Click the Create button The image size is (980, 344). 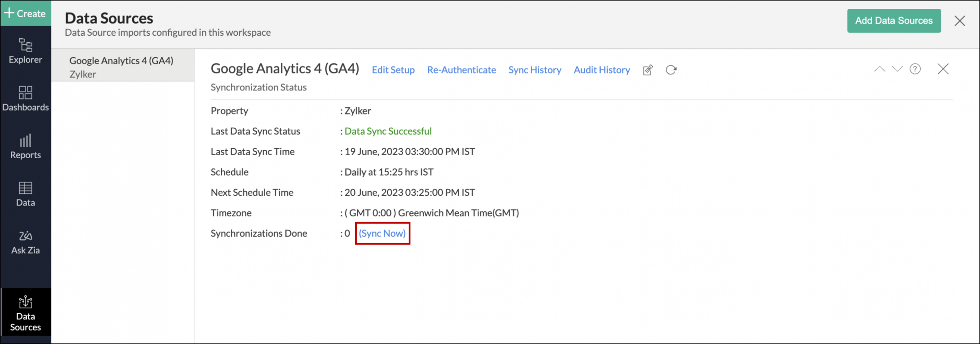(25, 13)
